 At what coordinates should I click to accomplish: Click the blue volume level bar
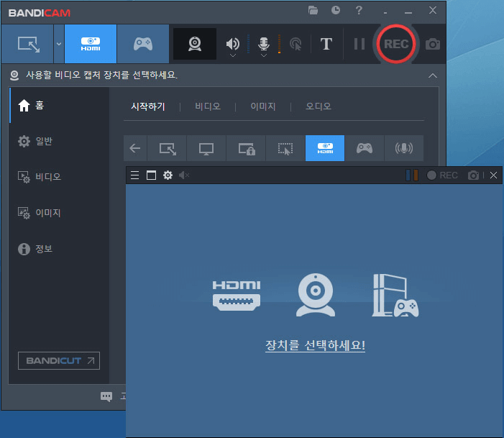point(408,175)
